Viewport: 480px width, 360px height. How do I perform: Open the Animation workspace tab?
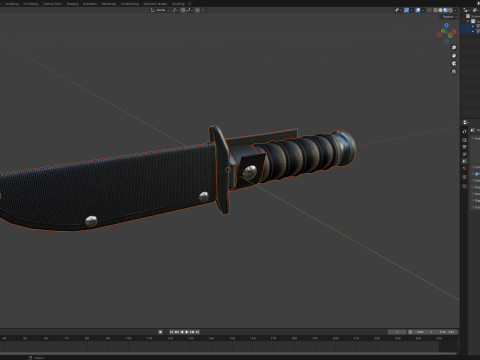pyautogui.click(x=90, y=4)
